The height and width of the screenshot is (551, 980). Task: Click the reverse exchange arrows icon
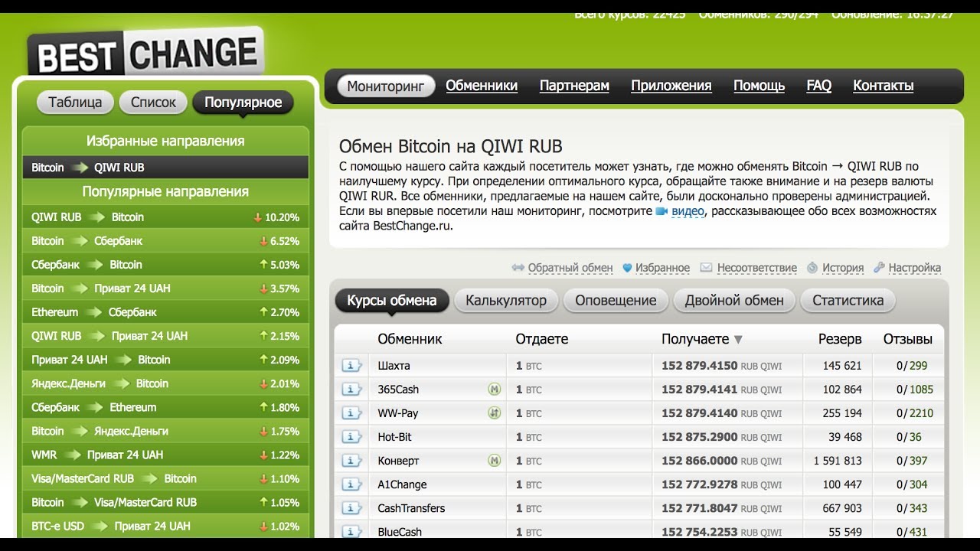pyautogui.click(x=518, y=268)
